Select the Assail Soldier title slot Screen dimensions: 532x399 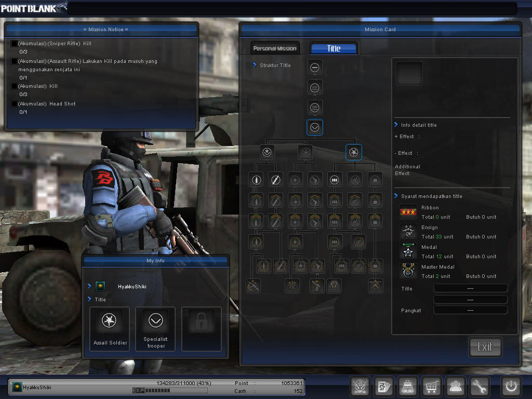(x=110, y=329)
